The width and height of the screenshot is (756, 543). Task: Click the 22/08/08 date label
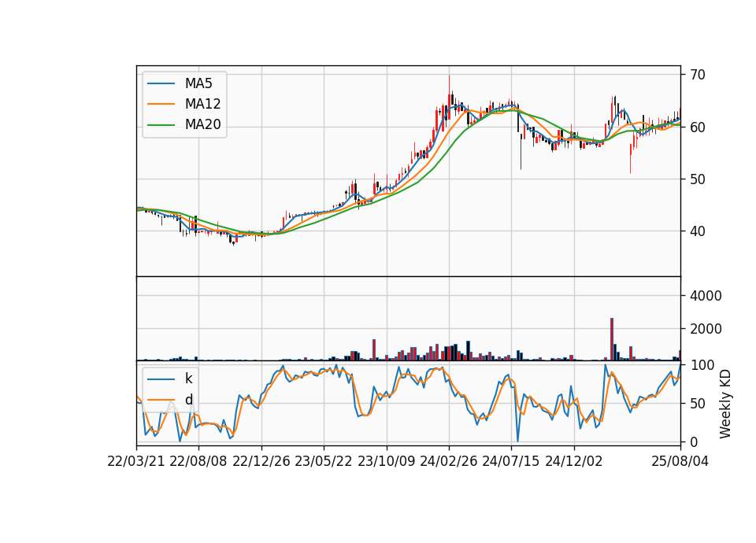tap(198, 461)
